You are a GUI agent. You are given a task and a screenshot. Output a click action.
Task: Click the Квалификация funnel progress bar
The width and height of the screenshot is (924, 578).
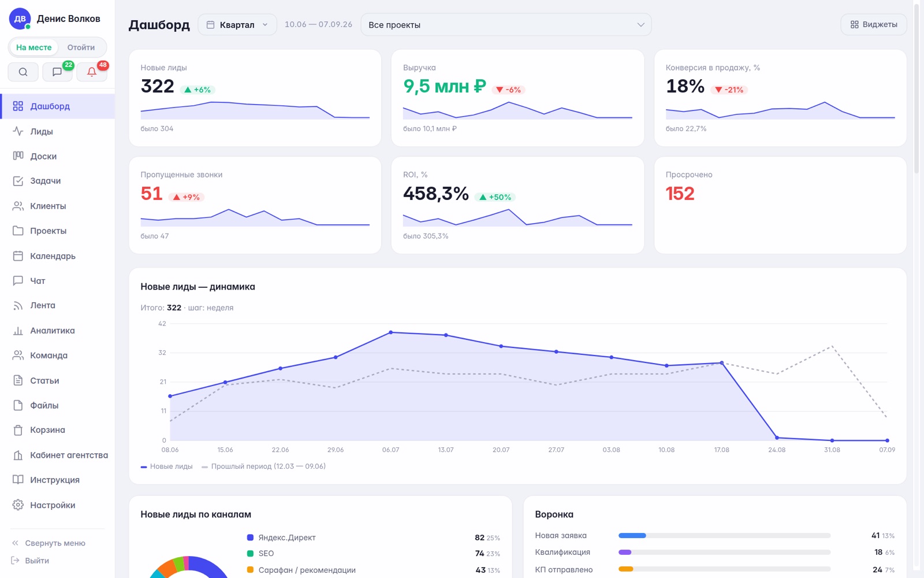coord(724,552)
